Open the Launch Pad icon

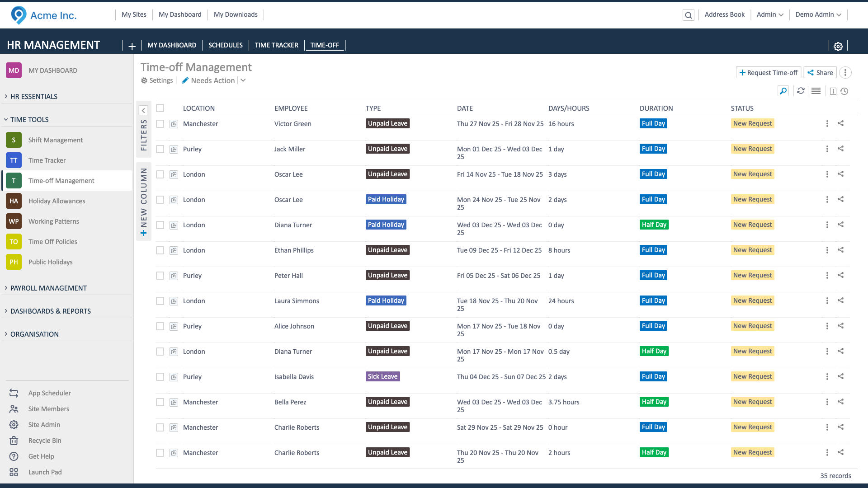[x=14, y=472]
